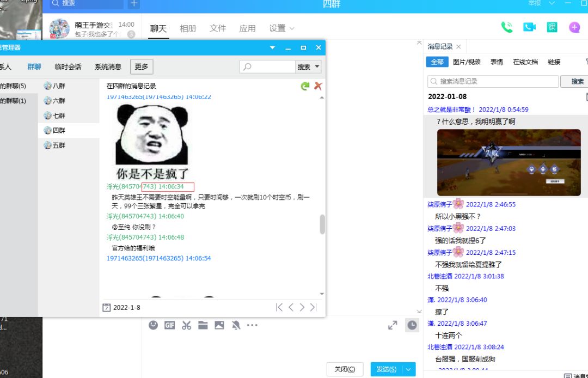Open the green class (课) icon
588x378 pixels.
pos(552,27)
